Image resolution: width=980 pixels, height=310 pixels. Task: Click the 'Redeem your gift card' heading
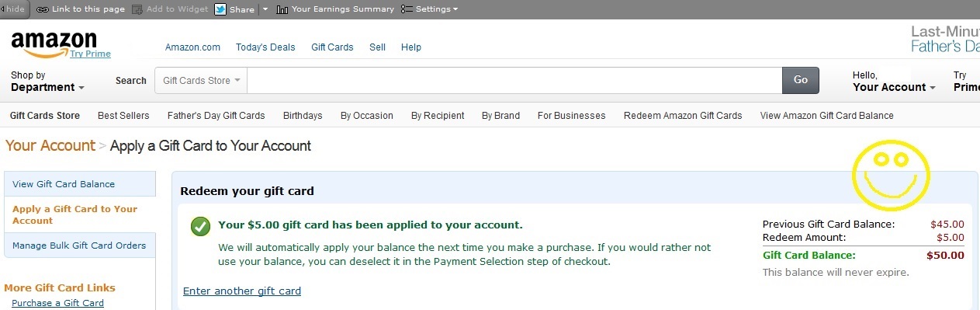click(x=247, y=190)
